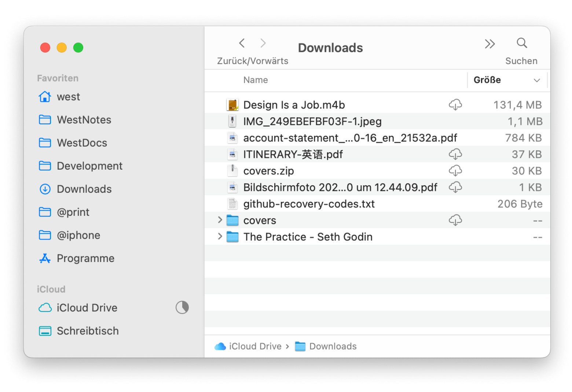Open the west home folder
This screenshot has width=572, height=392.
(x=68, y=97)
